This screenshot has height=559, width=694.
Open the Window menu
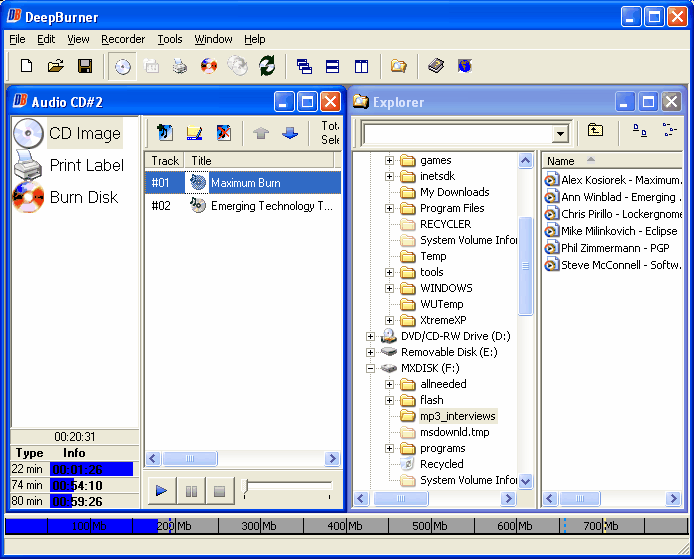[213, 39]
